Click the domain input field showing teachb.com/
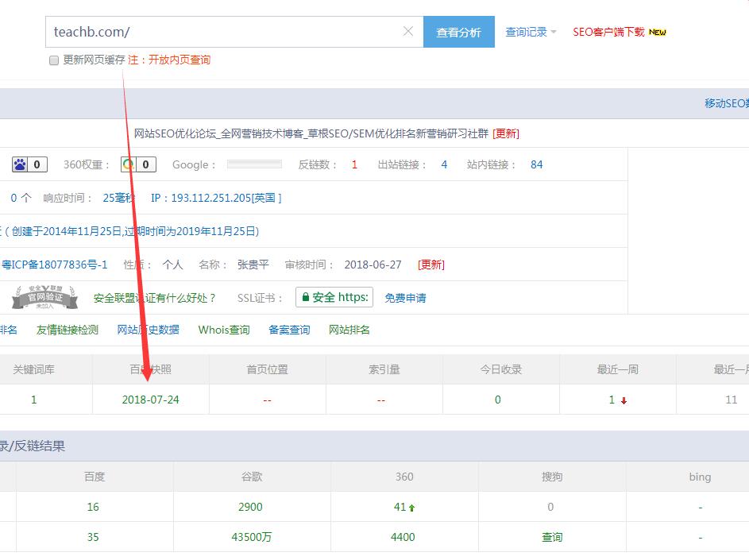 click(222, 32)
